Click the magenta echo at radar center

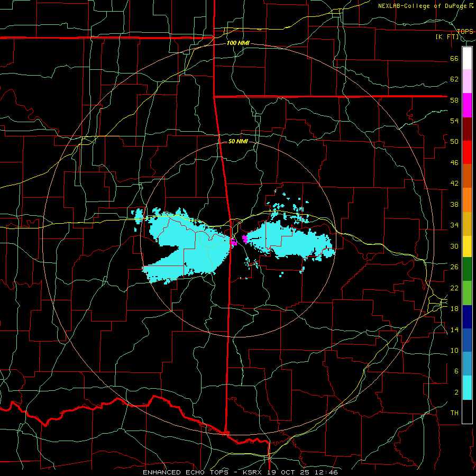(234, 242)
